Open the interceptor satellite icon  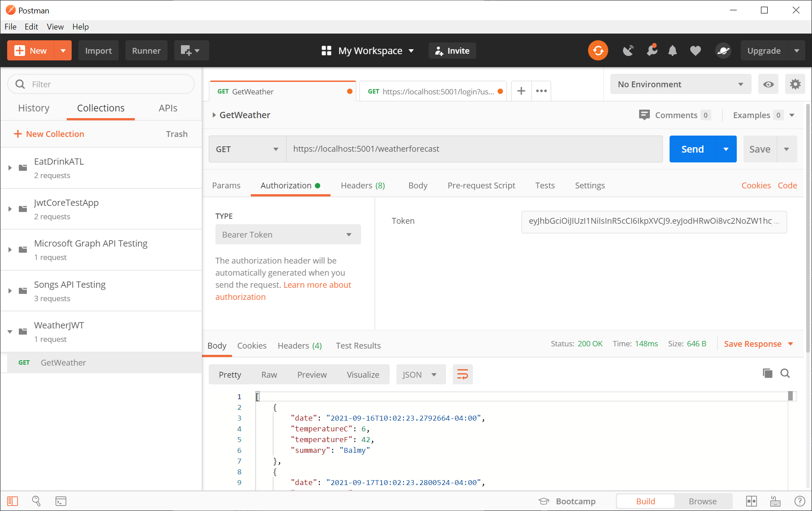(628, 51)
